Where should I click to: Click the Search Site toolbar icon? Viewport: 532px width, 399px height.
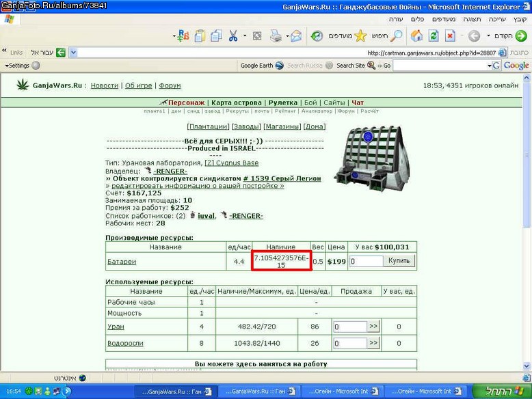pos(371,66)
